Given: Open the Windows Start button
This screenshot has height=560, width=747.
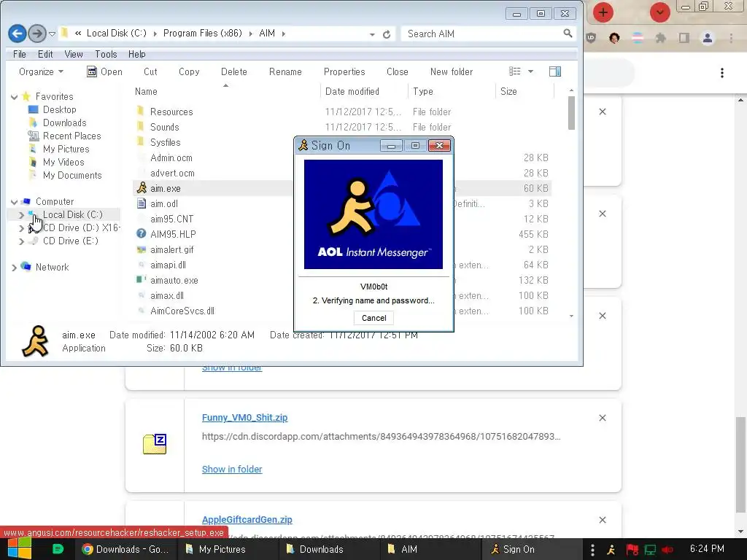Looking at the screenshot, I should (20, 549).
